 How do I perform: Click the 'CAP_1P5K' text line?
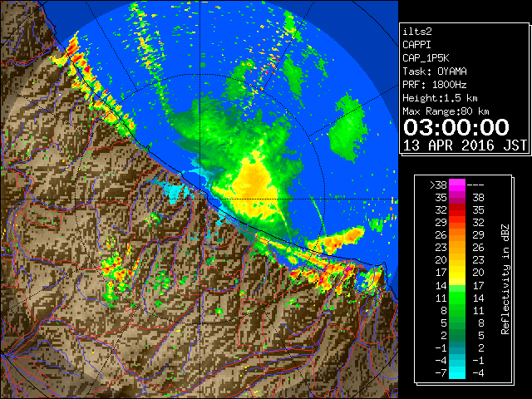pos(426,58)
